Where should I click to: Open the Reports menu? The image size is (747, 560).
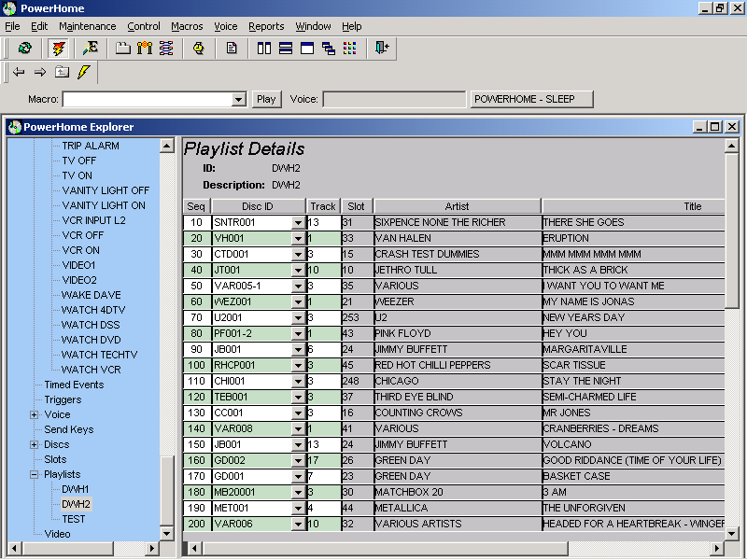pos(266,26)
